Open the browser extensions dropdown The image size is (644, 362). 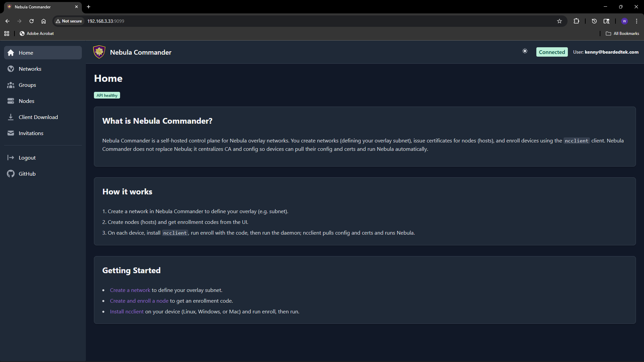pos(576,21)
